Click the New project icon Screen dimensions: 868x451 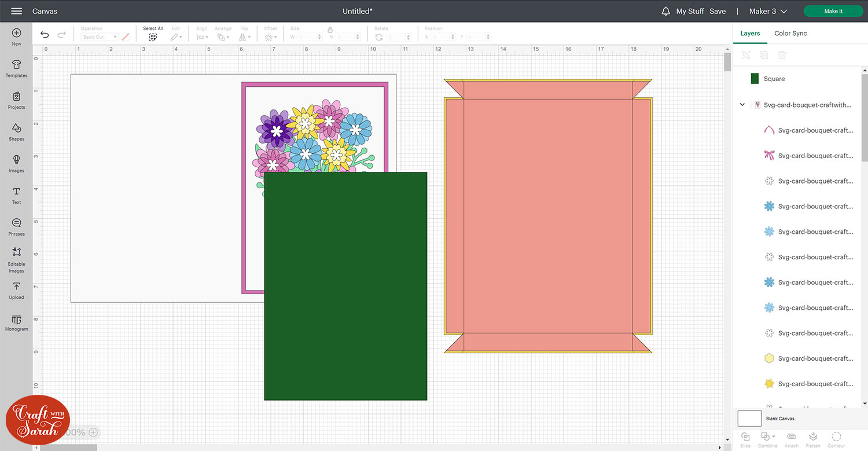16,34
